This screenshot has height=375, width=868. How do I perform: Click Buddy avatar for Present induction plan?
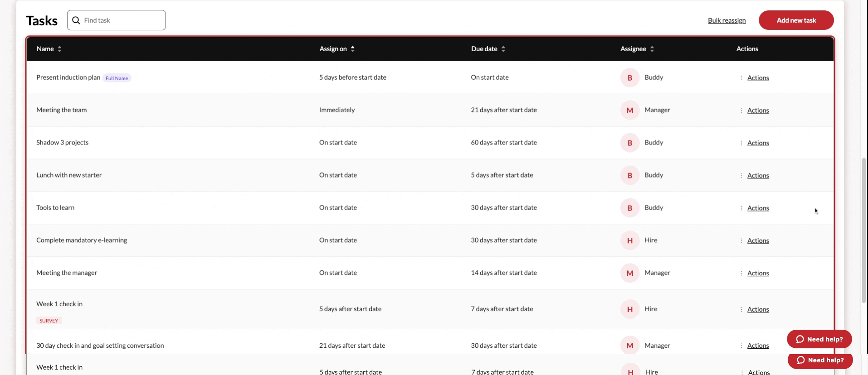tap(629, 78)
